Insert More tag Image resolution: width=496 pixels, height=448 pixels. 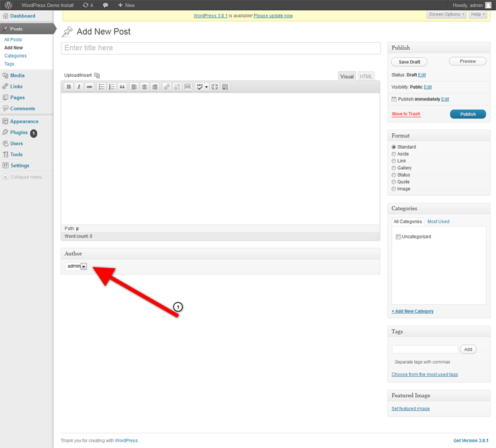pyautogui.click(x=188, y=87)
